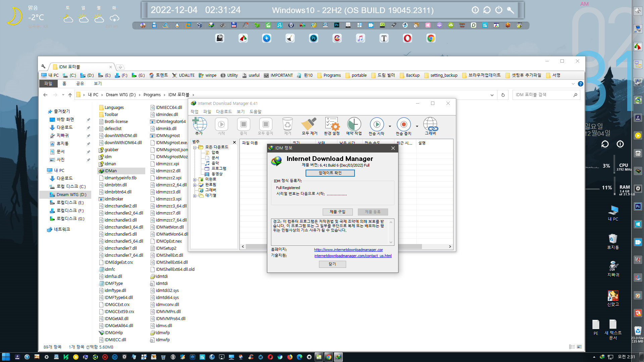The image size is (644, 362).
Task: Close the IDM categories panel
Action: click(x=234, y=142)
